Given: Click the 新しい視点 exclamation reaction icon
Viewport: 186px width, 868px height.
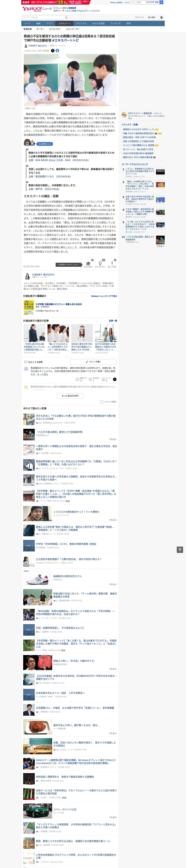Looking at the screenshot, I should click(x=112, y=263).
